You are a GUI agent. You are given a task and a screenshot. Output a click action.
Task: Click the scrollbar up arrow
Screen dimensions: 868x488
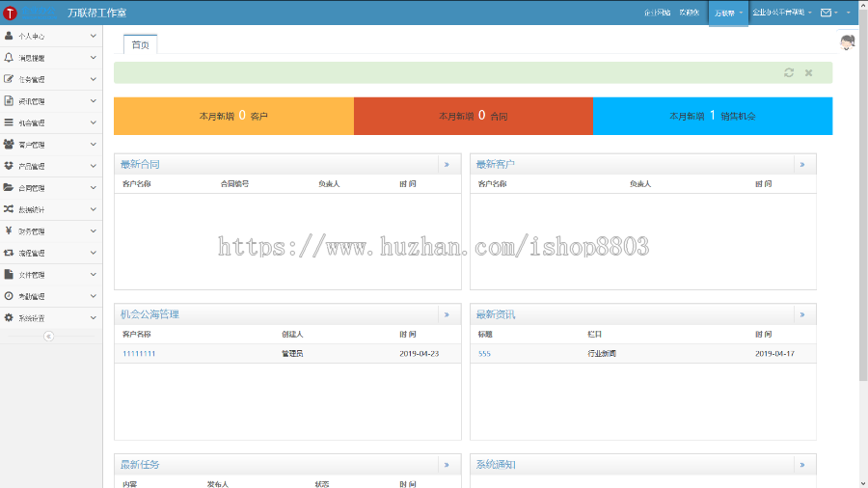click(863, 5)
